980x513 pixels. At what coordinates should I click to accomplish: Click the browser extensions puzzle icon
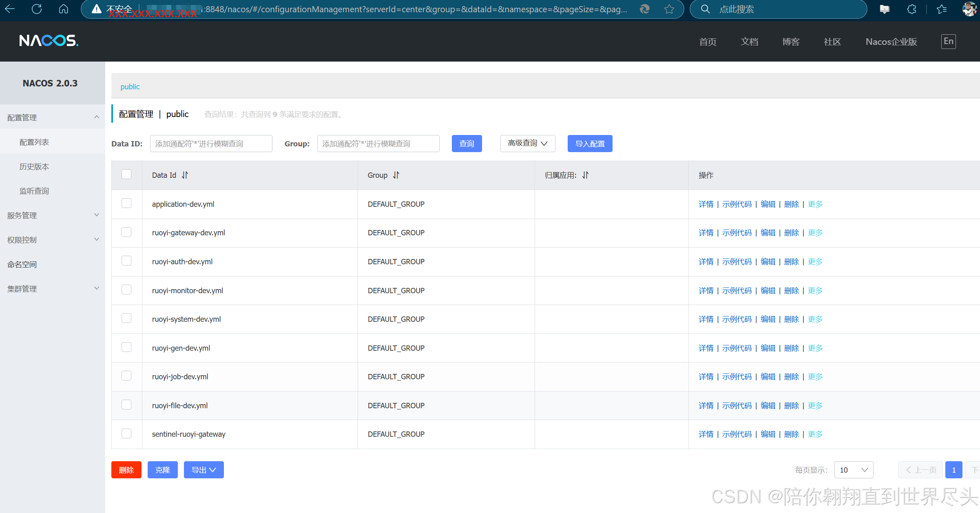[912, 9]
